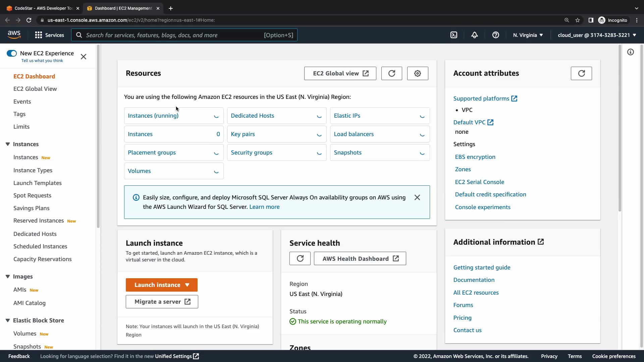Switch to the CodeStar browser tab
The width and height of the screenshot is (644, 362).
pyautogui.click(x=43, y=8)
